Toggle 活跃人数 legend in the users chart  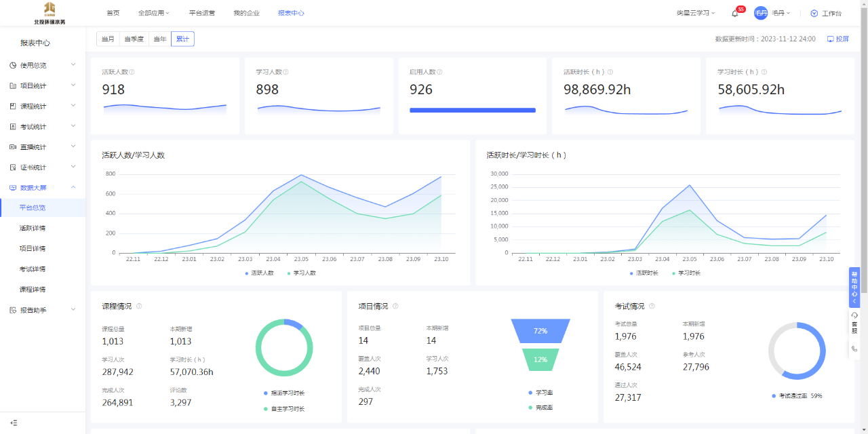[x=259, y=273]
